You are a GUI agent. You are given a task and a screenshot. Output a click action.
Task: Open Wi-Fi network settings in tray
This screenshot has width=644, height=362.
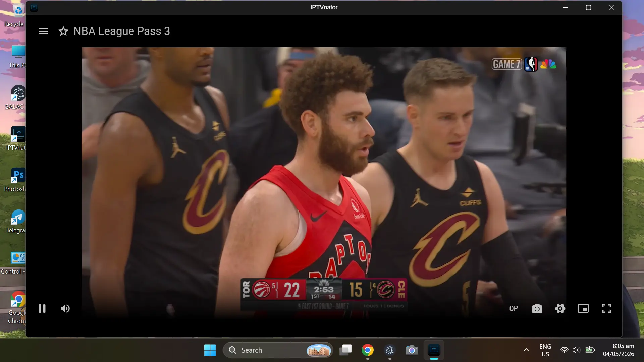565,350
